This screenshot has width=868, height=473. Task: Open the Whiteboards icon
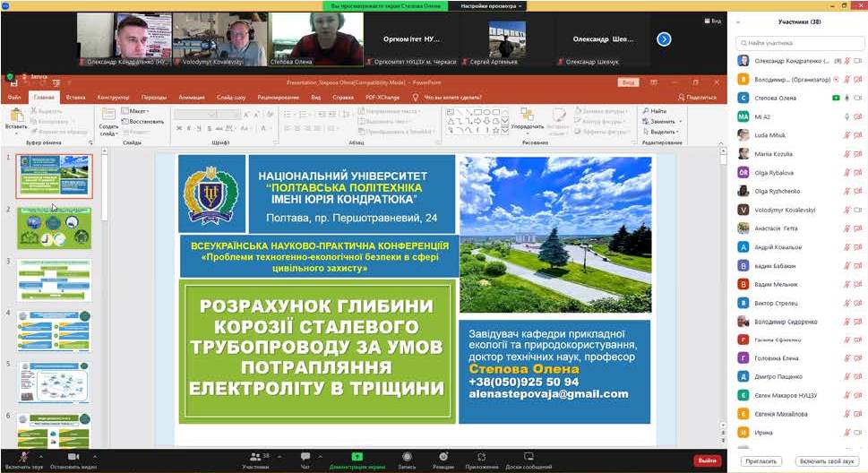tap(529, 459)
